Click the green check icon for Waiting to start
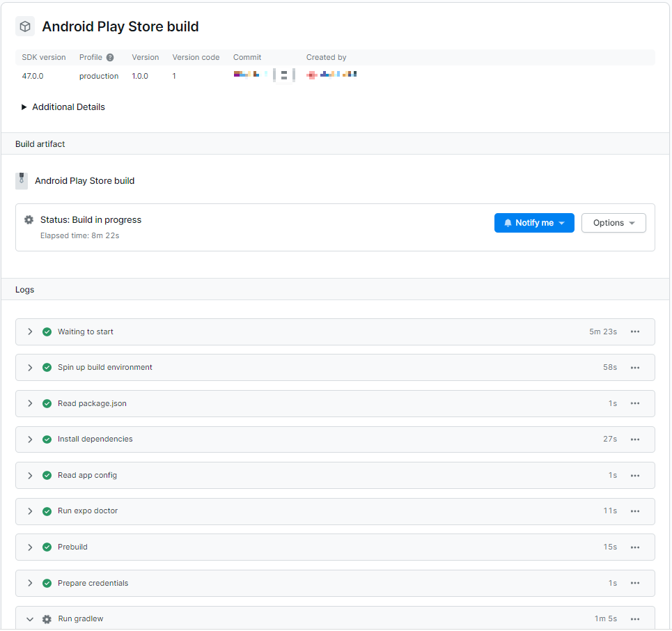Image resolution: width=672 pixels, height=631 pixels. point(47,332)
